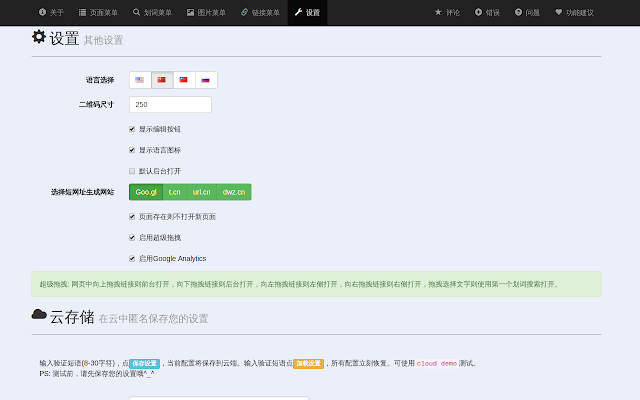This screenshot has height=400, width=640.
Task: Click the green 超级拖拽 info message
Action: pyautogui.click(x=316, y=284)
